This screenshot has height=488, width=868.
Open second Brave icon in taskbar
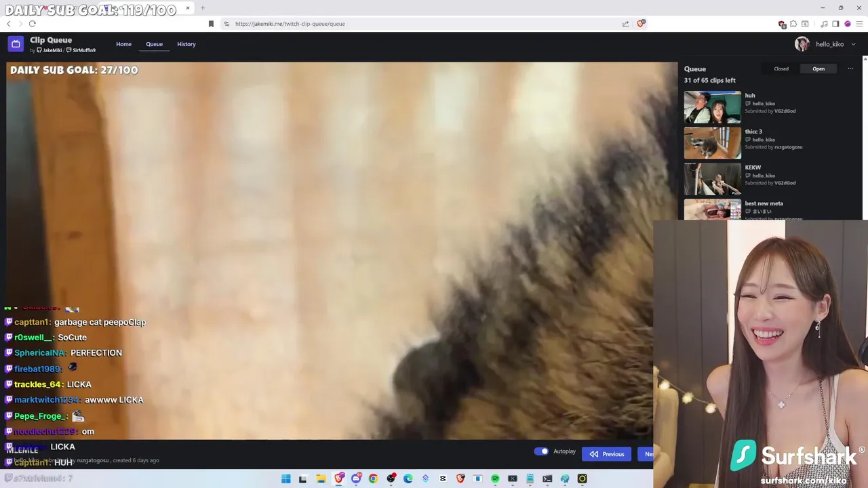[x=460, y=479]
